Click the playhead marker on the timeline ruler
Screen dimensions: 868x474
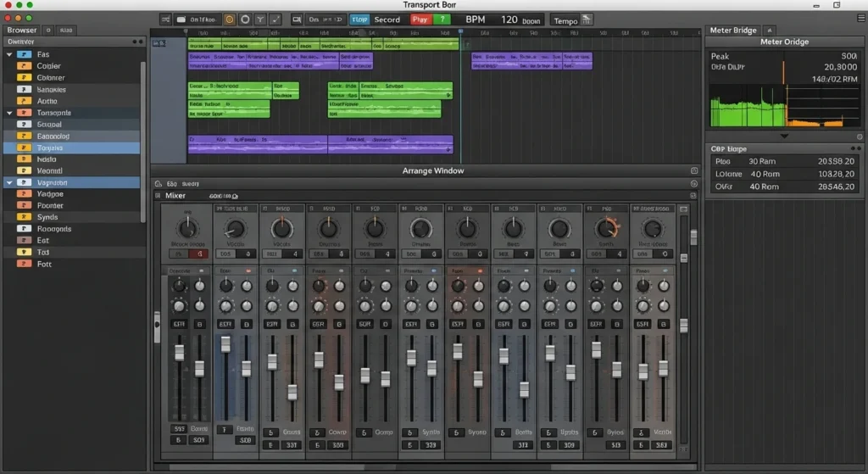tap(460, 31)
